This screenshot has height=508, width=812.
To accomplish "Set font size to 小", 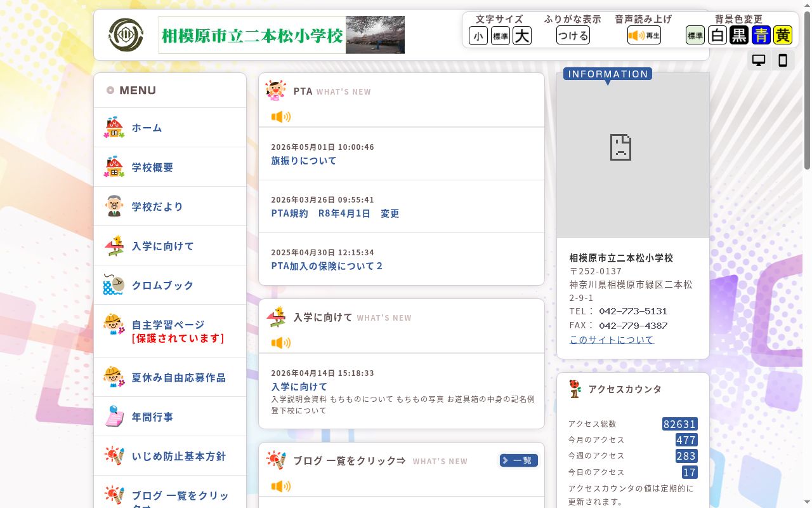I will point(478,36).
